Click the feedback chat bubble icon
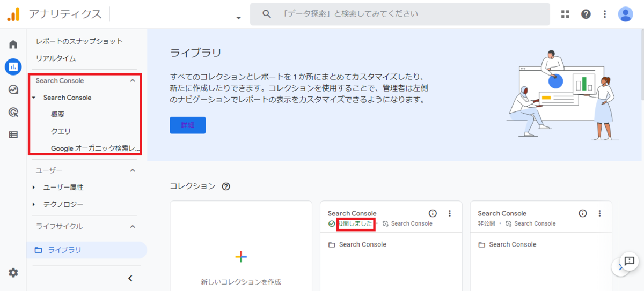 (630, 260)
